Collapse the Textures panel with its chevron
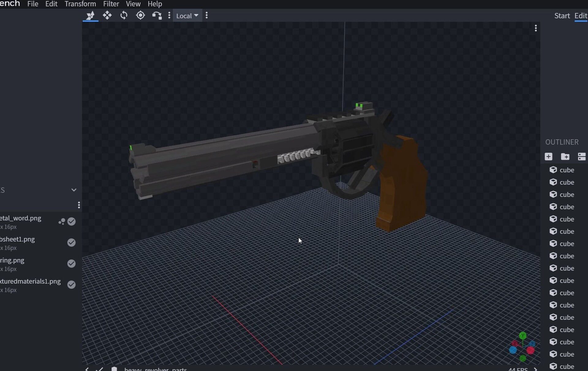 [74, 190]
